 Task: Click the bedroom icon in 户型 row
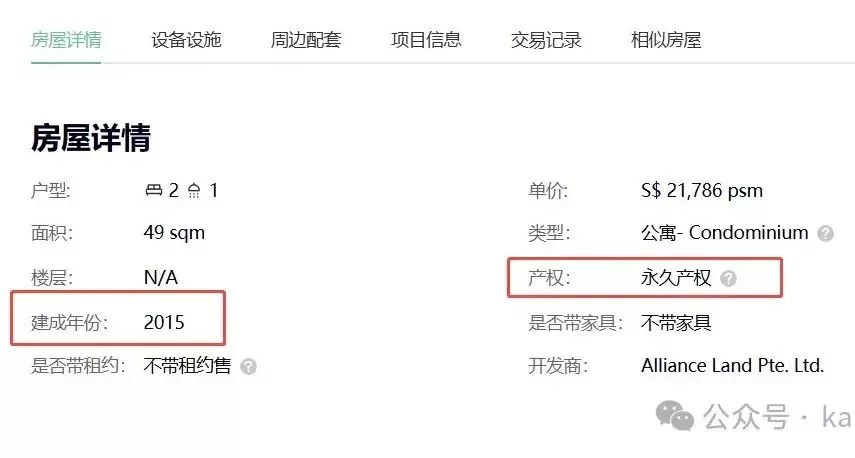tap(154, 190)
